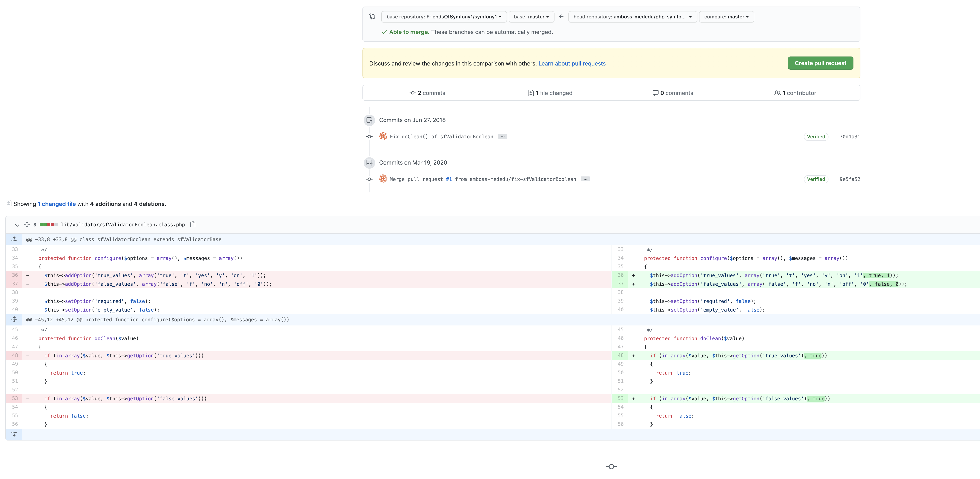Click the compare branches swap icon
Image resolution: width=980 pixels, height=479 pixels.
point(372,16)
